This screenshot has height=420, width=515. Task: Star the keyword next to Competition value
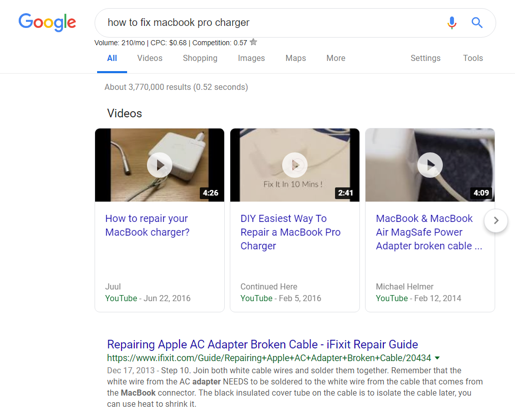pos(253,42)
